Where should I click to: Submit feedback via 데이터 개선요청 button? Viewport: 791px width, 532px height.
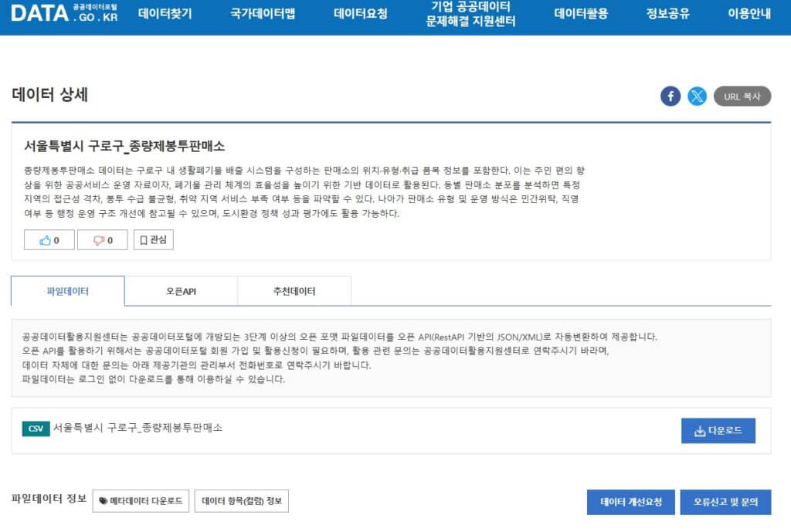pyautogui.click(x=630, y=502)
